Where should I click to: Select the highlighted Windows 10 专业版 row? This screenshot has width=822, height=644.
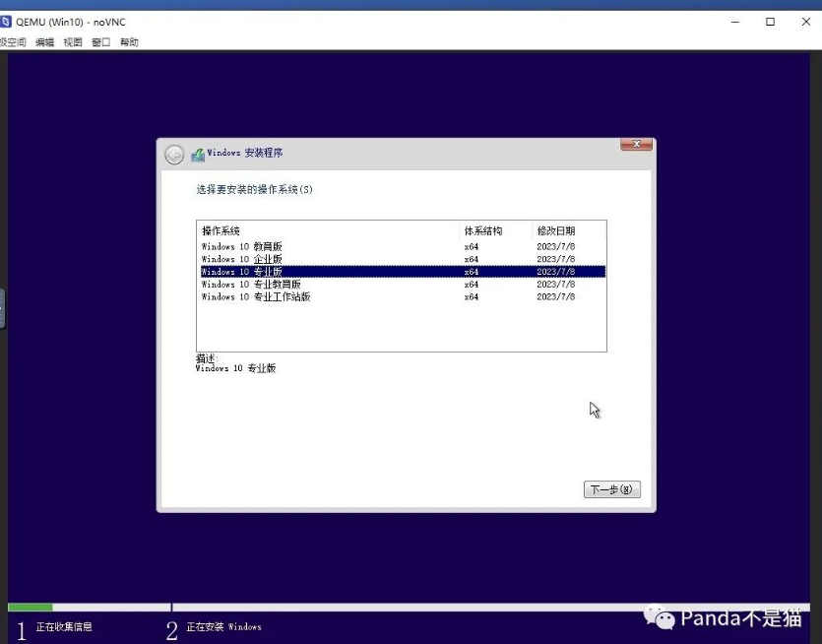click(403, 272)
